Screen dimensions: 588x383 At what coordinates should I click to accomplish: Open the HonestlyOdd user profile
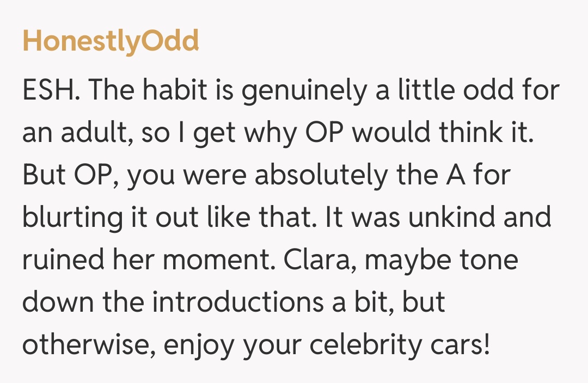111,41
